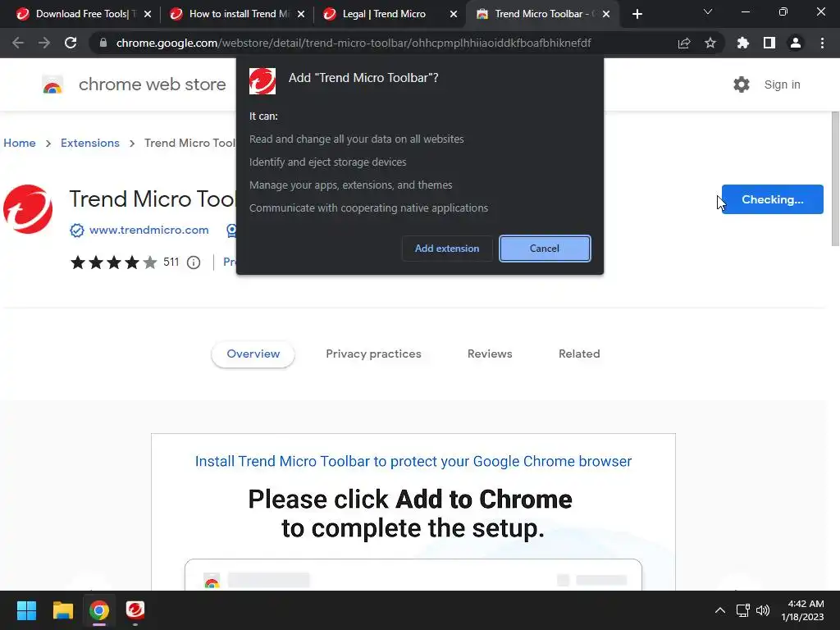Go to Home in the breadcrumb
Viewport: 840px width, 630px height.
pos(20,143)
